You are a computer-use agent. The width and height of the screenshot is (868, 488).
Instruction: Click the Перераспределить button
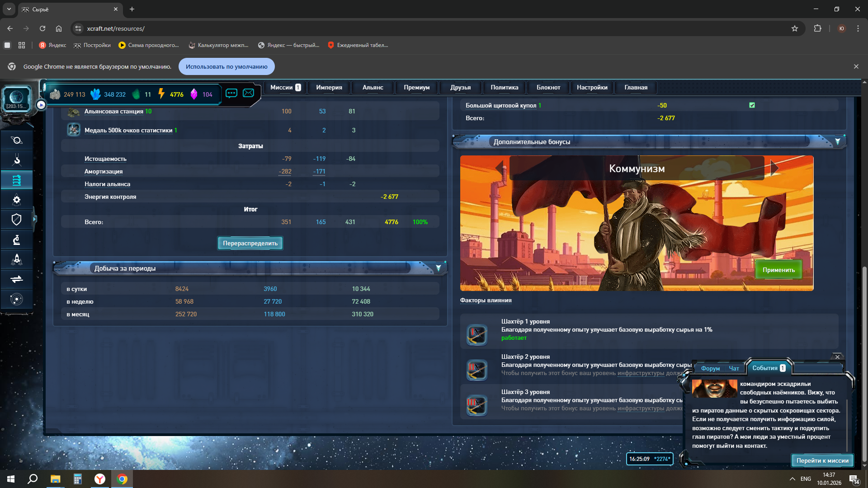point(250,243)
